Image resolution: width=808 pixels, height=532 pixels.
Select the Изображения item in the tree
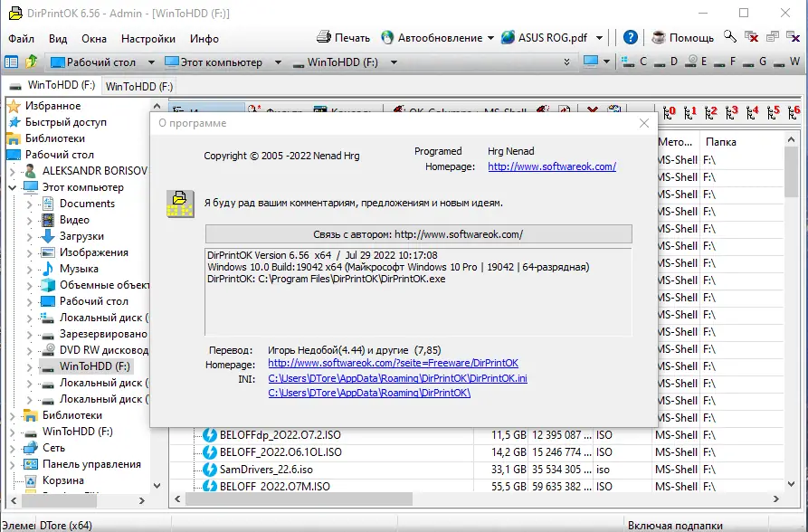94,252
